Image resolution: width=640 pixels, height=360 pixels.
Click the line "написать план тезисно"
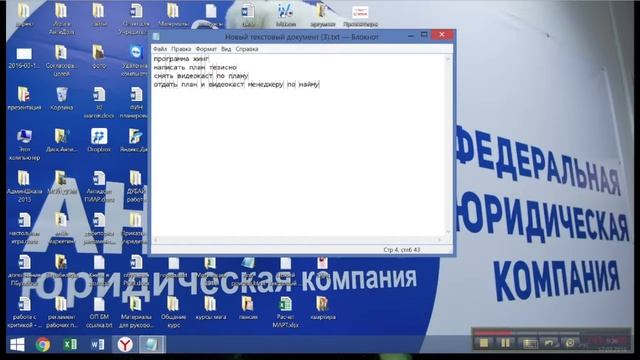(195, 67)
